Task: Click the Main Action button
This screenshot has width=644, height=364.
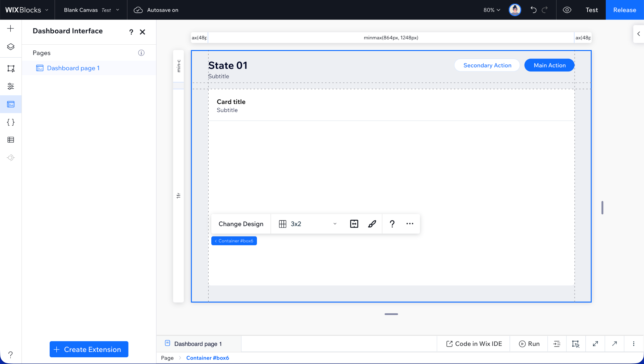Action: (x=549, y=65)
